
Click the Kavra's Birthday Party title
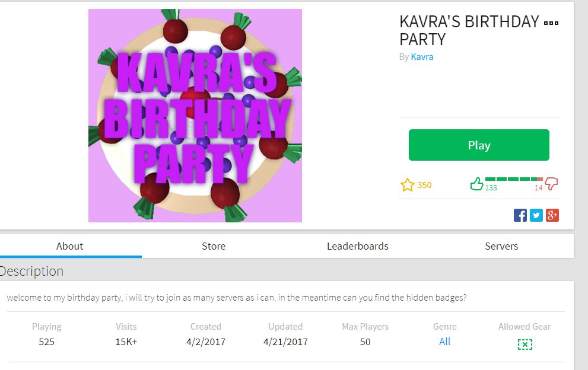point(469,30)
